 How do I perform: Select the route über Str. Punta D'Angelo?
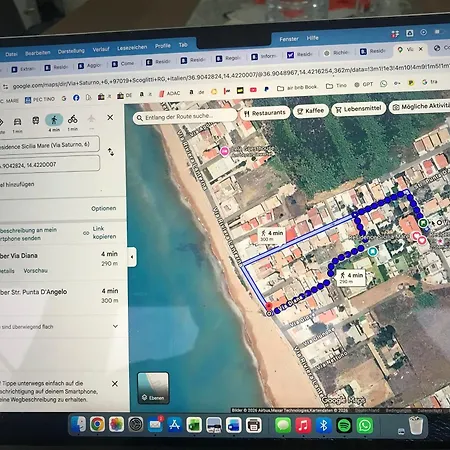[x=59, y=296]
